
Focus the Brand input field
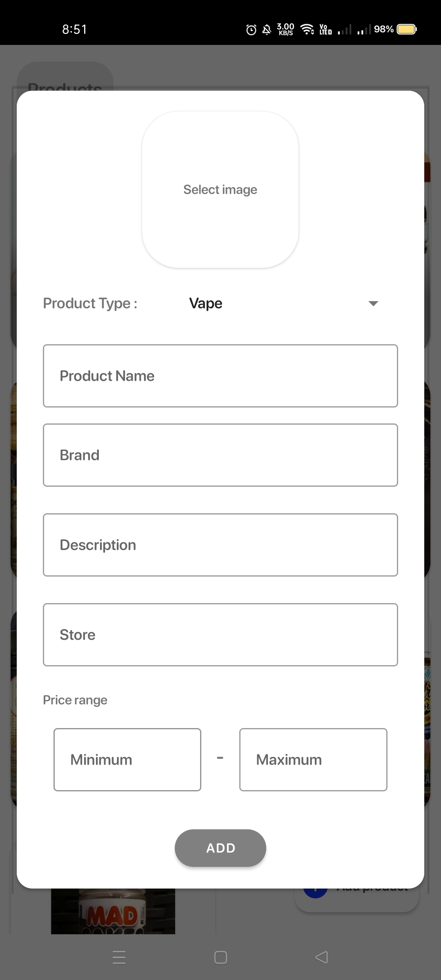(220, 455)
